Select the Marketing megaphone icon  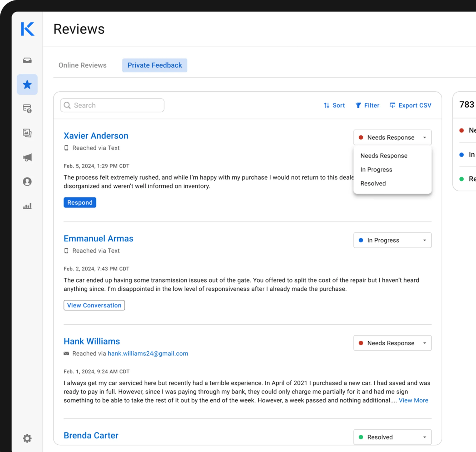(x=27, y=157)
